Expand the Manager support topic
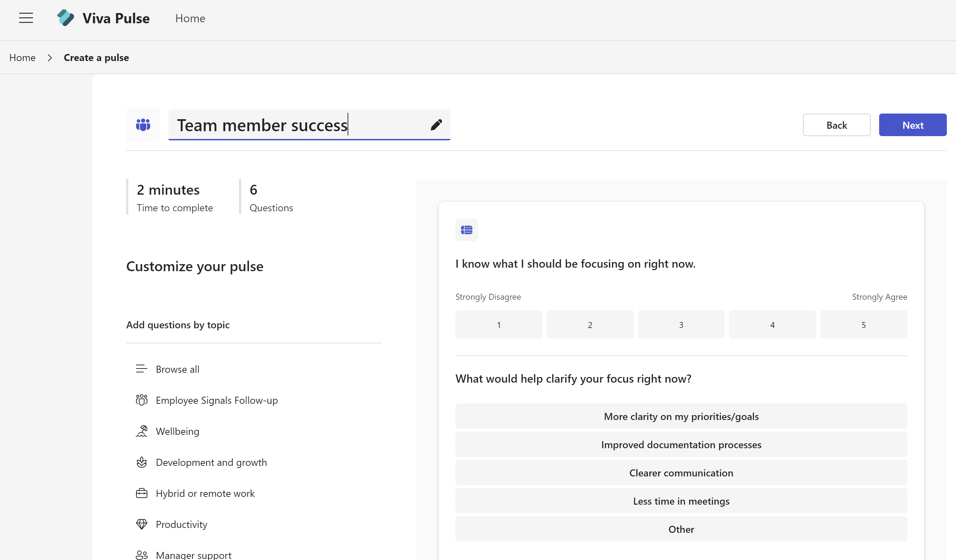 coord(193,555)
